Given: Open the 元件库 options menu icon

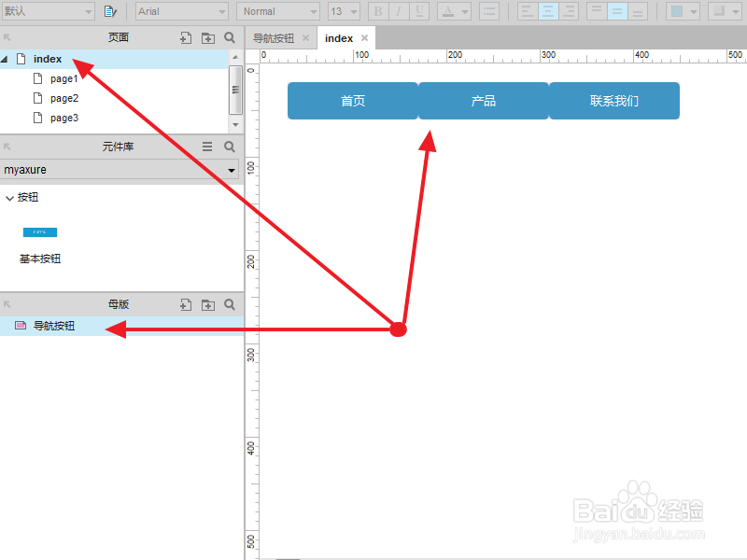Looking at the screenshot, I should coord(207,147).
